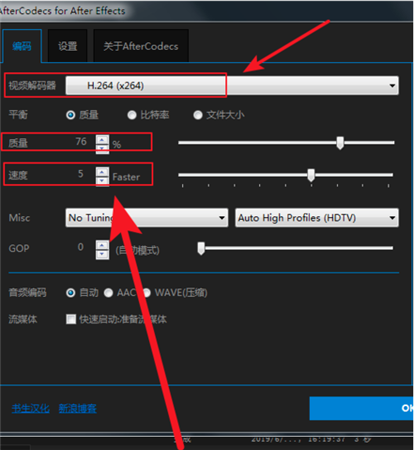
Task: Decrease GOP value with down stepper arrow
Action: click(102, 254)
